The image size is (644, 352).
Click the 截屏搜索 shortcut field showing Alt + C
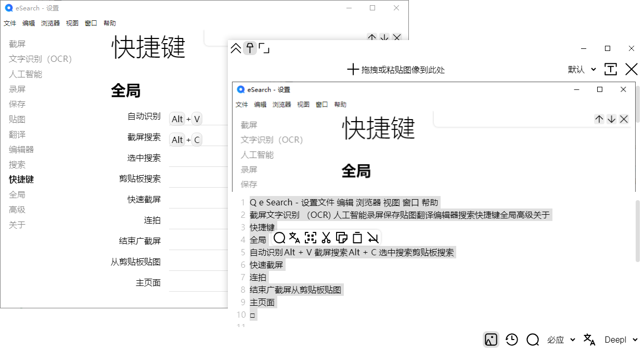tap(198, 140)
